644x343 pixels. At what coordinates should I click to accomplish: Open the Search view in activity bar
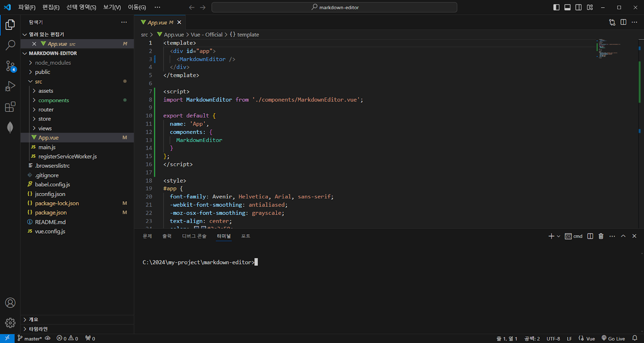point(10,45)
